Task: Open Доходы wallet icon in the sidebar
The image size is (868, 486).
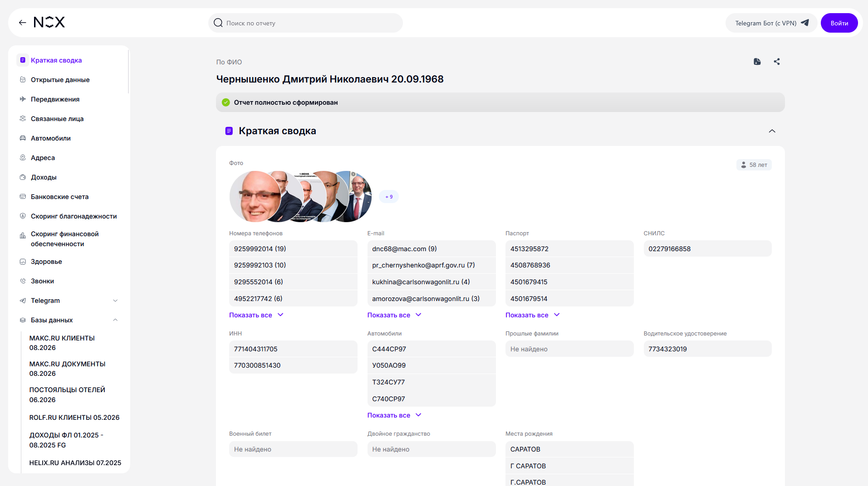Action: (23, 177)
